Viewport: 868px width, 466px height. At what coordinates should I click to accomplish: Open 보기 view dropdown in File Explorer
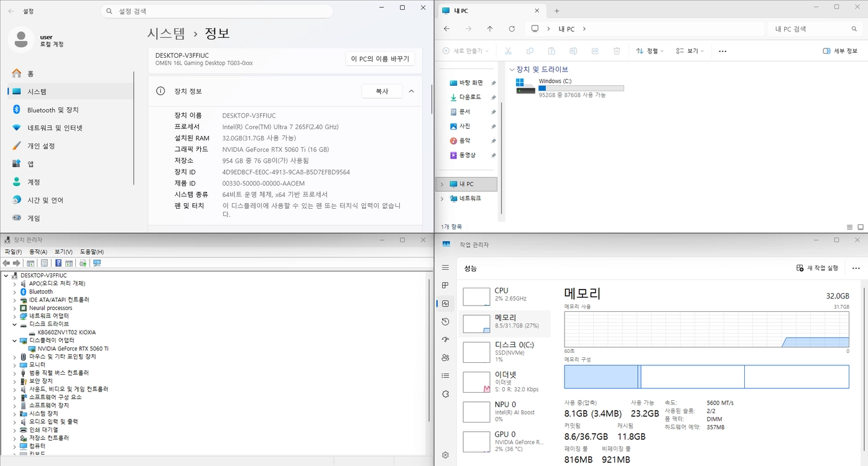coord(690,51)
